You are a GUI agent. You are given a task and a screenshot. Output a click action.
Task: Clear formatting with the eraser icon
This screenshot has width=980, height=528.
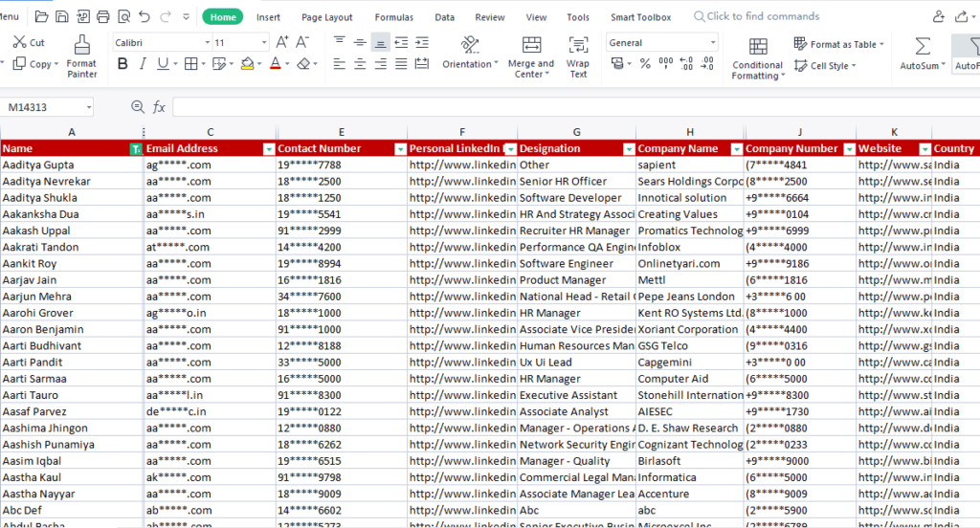303,64
